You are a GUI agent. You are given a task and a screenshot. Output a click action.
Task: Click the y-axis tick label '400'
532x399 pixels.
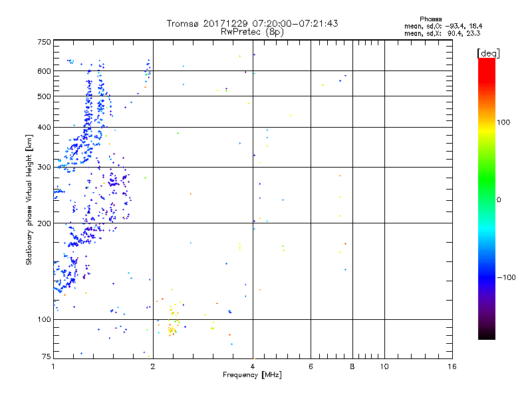click(x=45, y=128)
